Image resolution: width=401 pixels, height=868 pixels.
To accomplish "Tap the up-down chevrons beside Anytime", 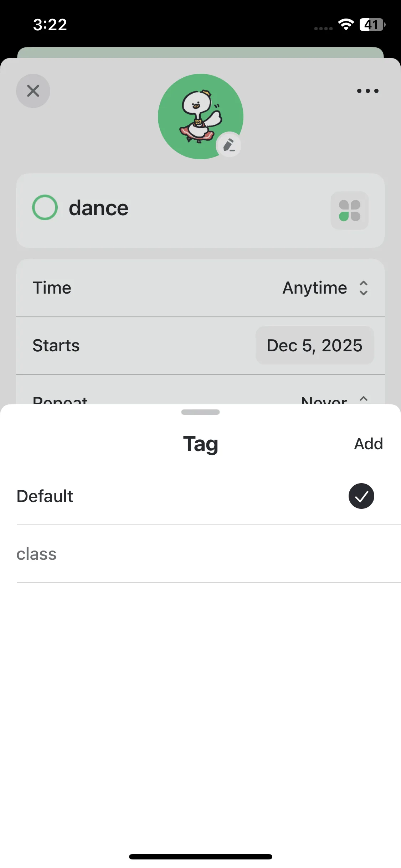I will (363, 288).
